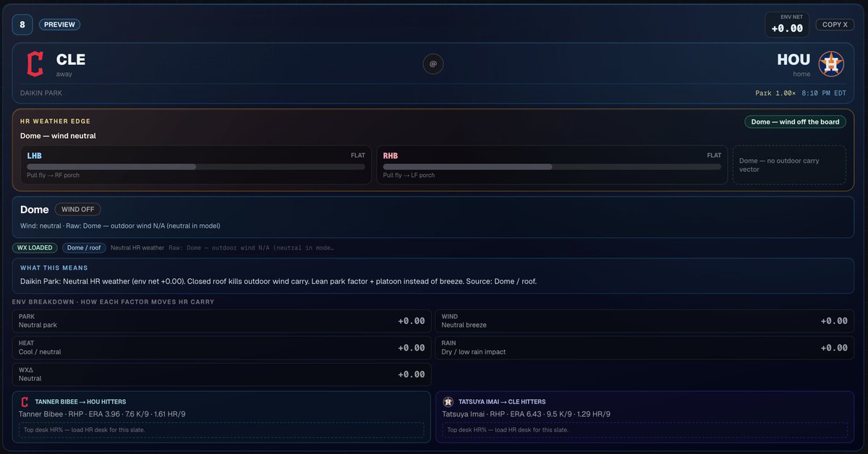Click the Dome — no outdoor carry vector box
The image size is (868, 454).
[789, 165]
